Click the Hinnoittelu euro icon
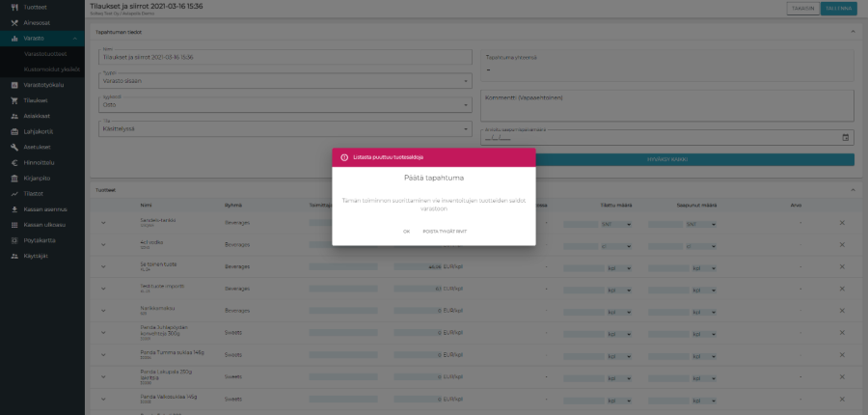Screen dimensions: 868x415 click(14, 162)
